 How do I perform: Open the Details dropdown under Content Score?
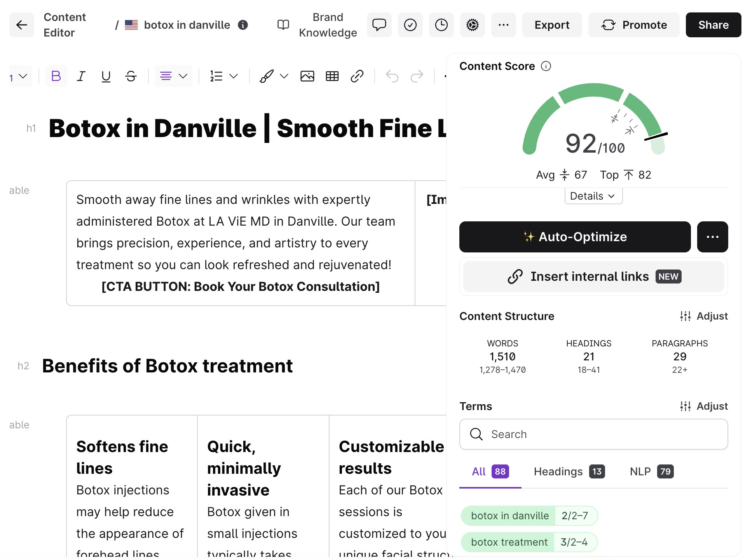[593, 196]
